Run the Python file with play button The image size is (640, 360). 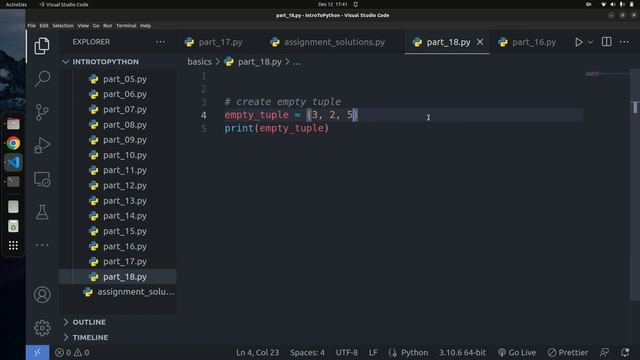pos(578,42)
